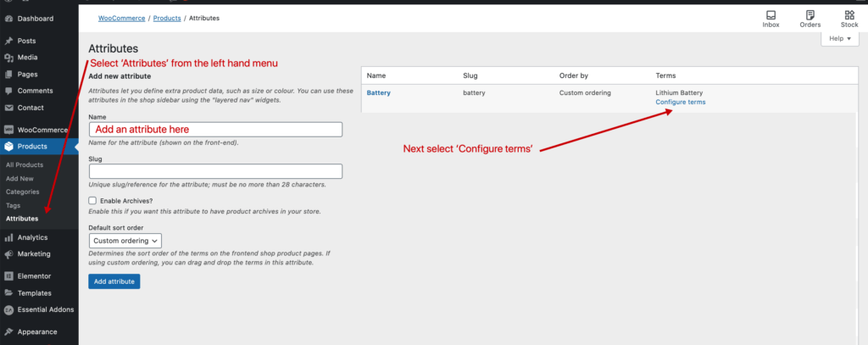Open the Dashboard menu label

coord(36,19)
